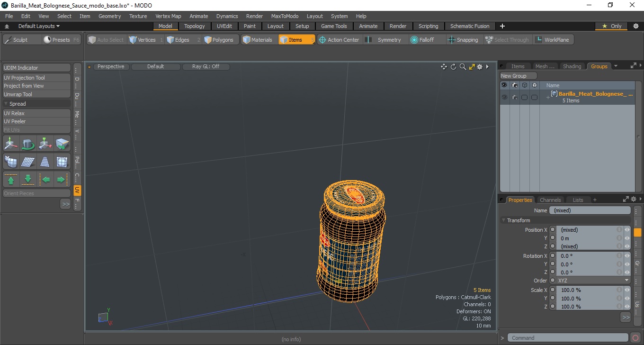
Task: Click the UV scale transform tool icon
Action: (45, 144)
